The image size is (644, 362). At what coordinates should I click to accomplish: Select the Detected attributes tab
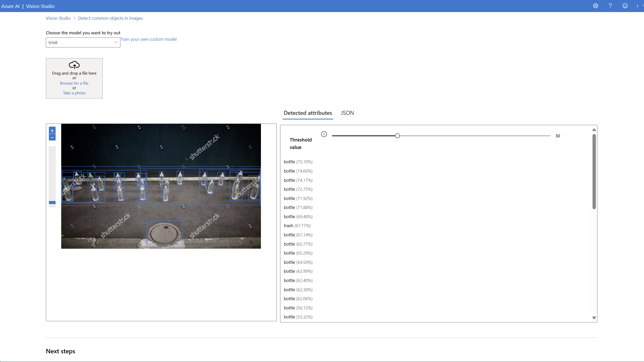308,113
